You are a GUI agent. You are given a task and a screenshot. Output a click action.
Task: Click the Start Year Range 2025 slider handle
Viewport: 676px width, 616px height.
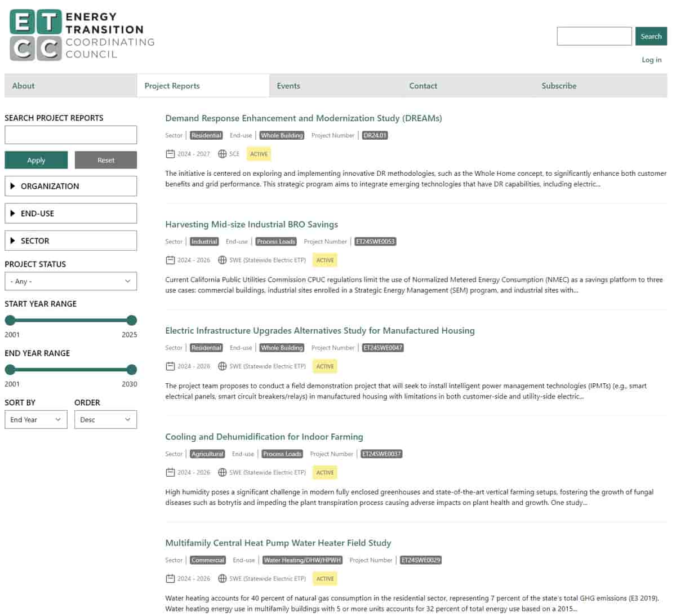[132, 320]
